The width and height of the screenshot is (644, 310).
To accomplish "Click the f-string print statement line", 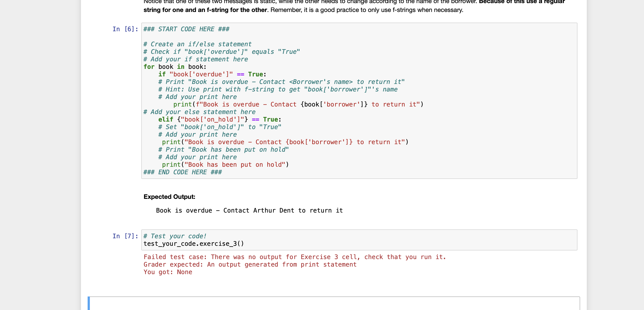I will (x=298, y=105).
